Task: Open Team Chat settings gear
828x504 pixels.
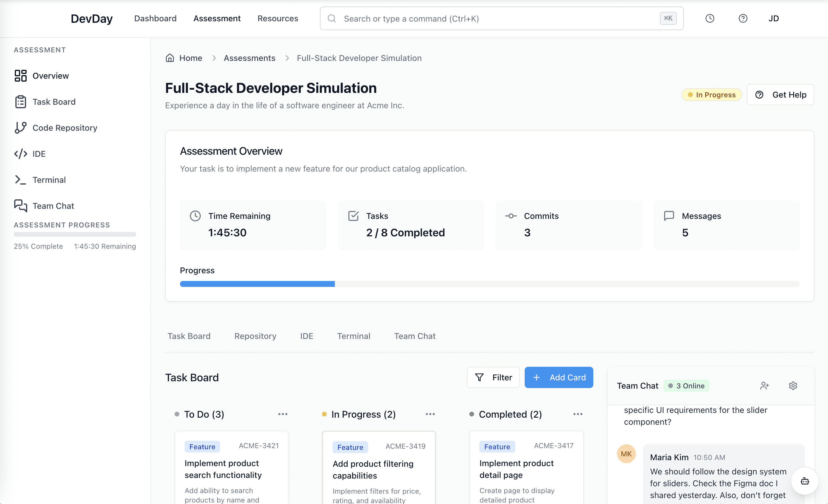Action: (x=793, y=385)
